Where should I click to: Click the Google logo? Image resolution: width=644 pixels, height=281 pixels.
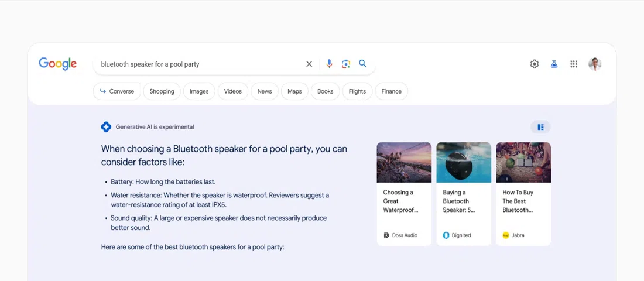[57, 64]
